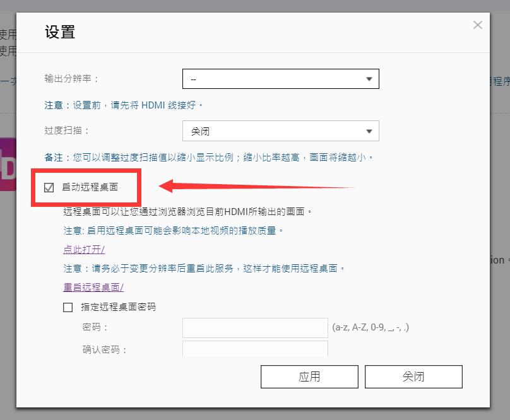This screenshot has width=510, height=420.
Task: Open the 输出分辨率 dropdown showing '--'
Action: tap(280, 78)
